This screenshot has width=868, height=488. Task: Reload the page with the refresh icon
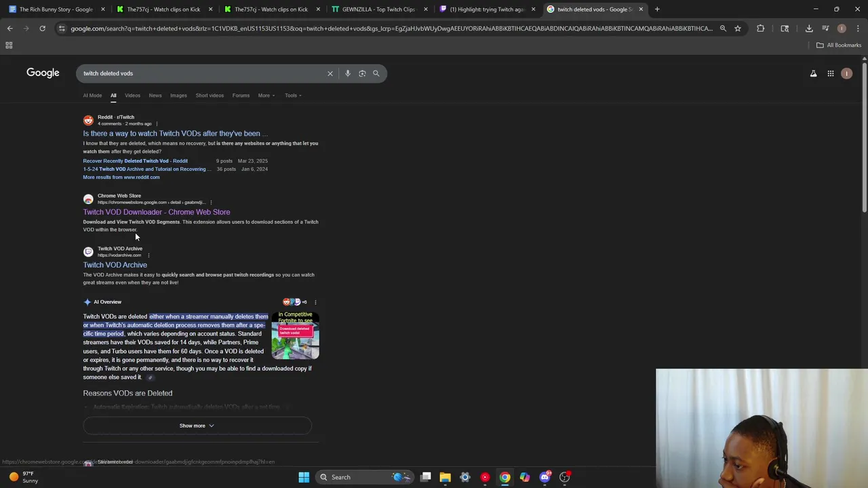pos(42,28)
